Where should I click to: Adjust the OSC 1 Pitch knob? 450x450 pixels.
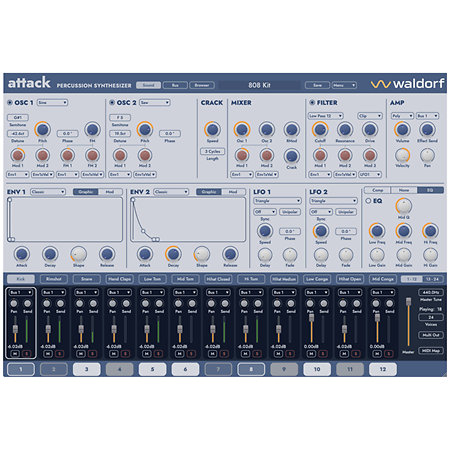pos(43,129)
